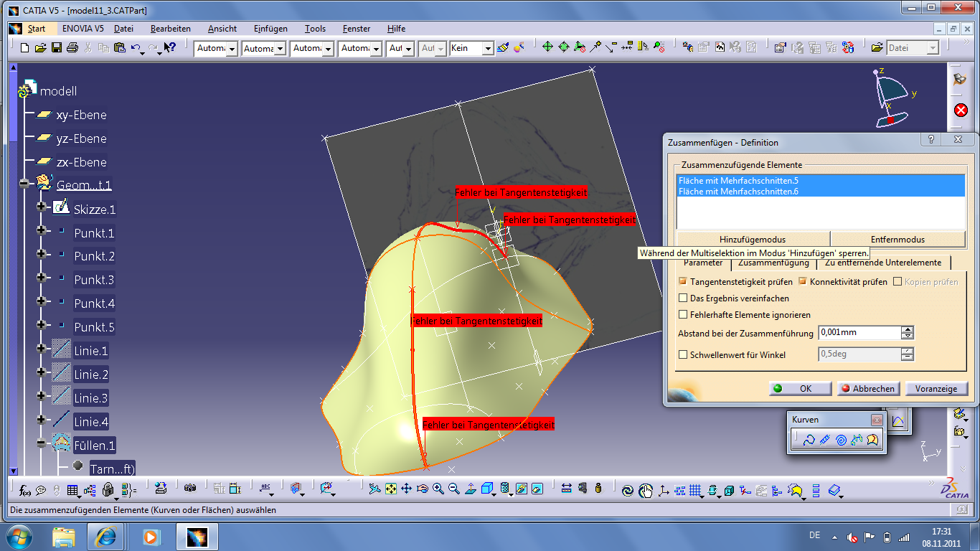The image size is (980, 551).
Task: Expand the Linie.4 tree node
Action: 42,420
